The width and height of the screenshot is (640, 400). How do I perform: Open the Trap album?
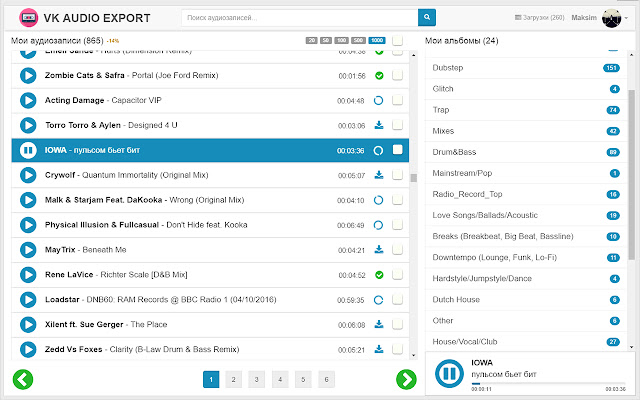point(526,110)
